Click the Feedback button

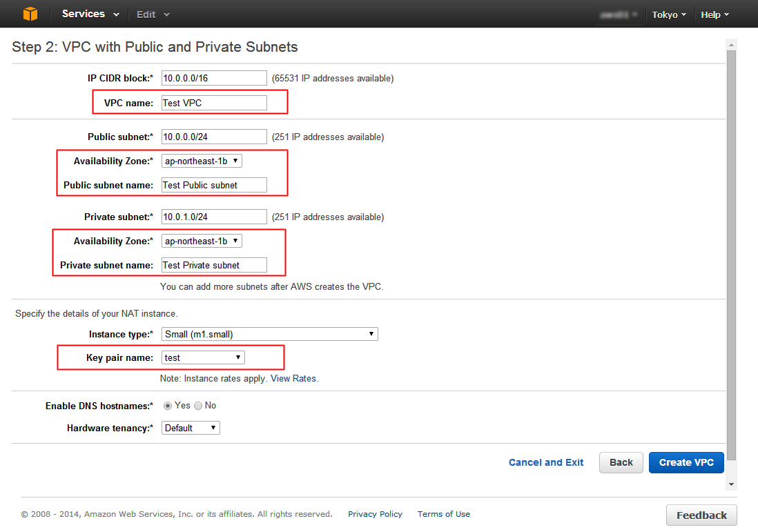[701, 515]
